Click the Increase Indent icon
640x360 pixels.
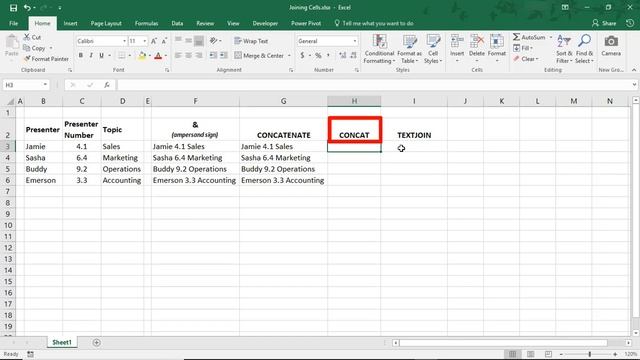pyautogui.click(x=224, y=56)
